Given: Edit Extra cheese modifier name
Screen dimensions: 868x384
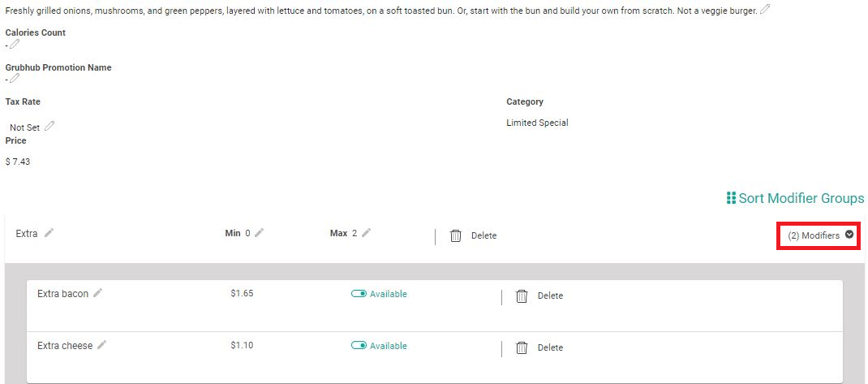Looking at the screenshot, I should [101, 345].
